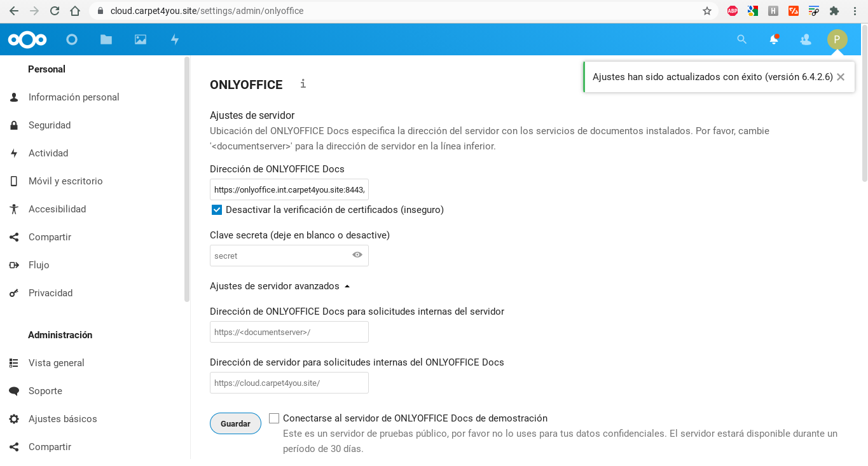Go forward in browser history

(x=34, y=11)
